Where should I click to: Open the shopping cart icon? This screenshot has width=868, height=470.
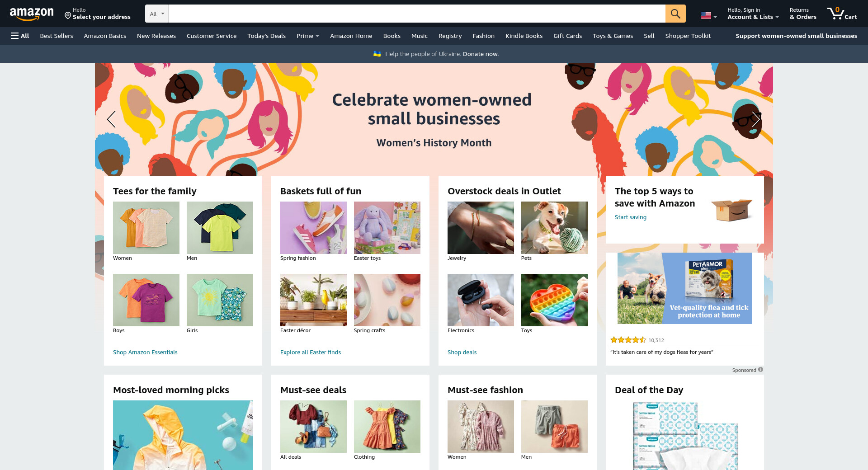[x=842, y=14]
